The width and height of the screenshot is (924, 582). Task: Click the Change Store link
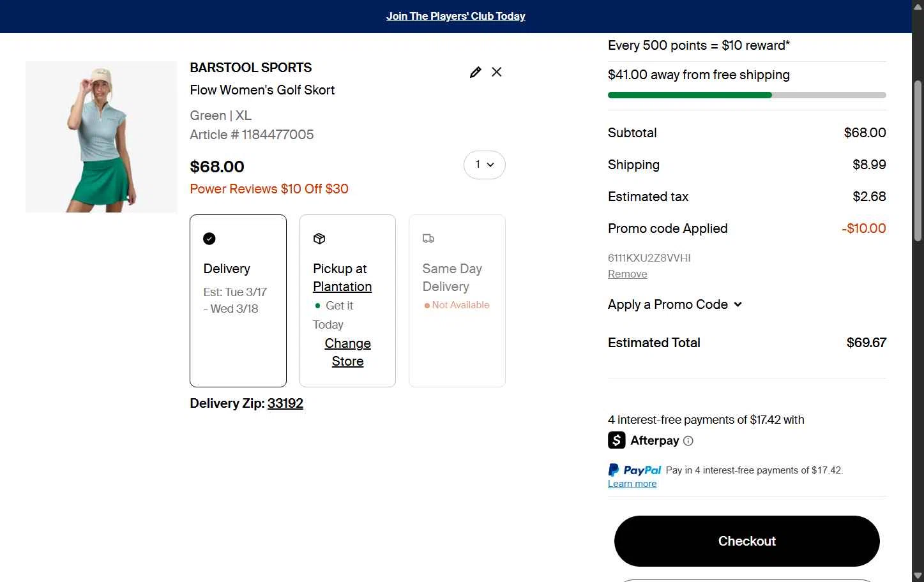(347, 352)
